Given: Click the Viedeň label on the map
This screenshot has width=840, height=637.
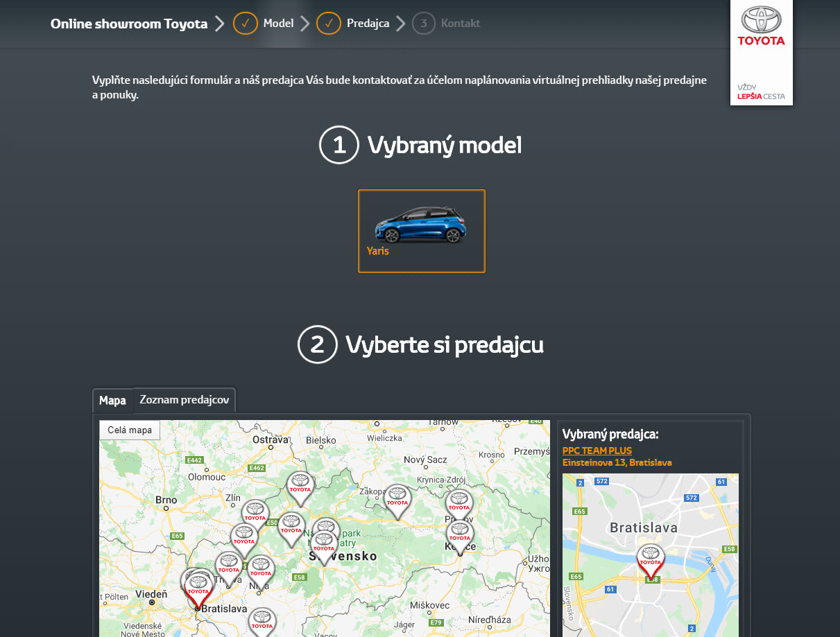Looking at the screenshot, I should (151, 594).
